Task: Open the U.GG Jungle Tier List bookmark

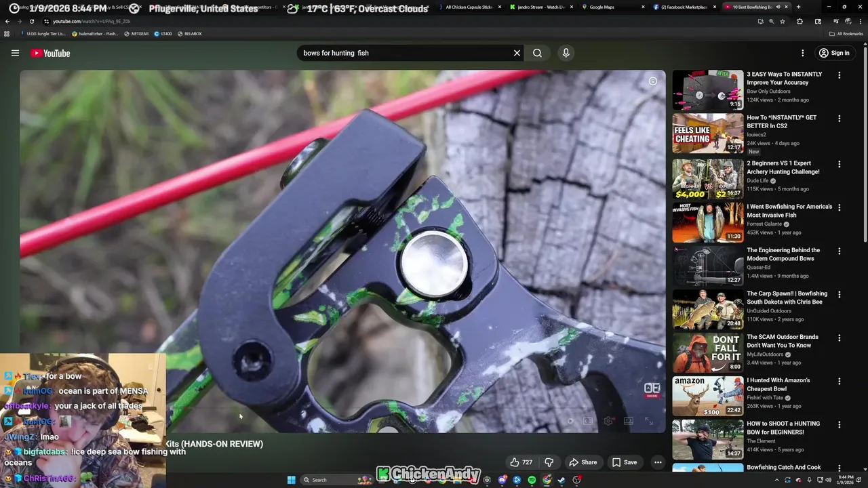Action: [42, 33]
